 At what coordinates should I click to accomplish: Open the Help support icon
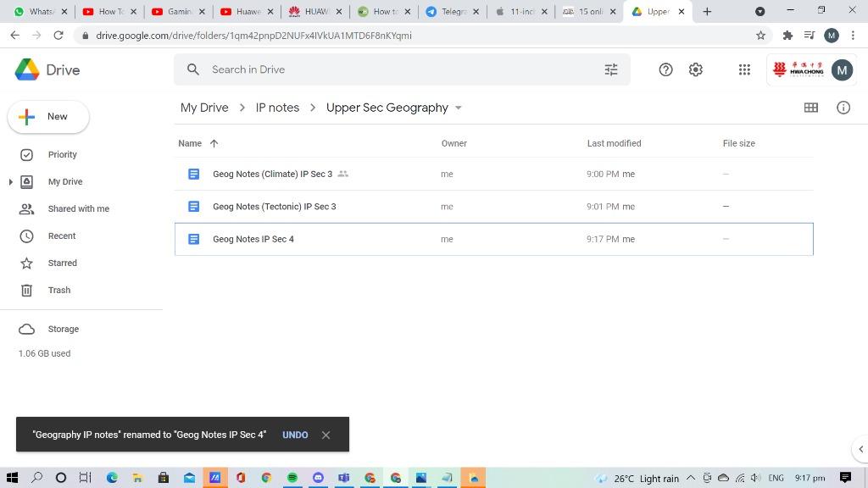coord(665,69)
